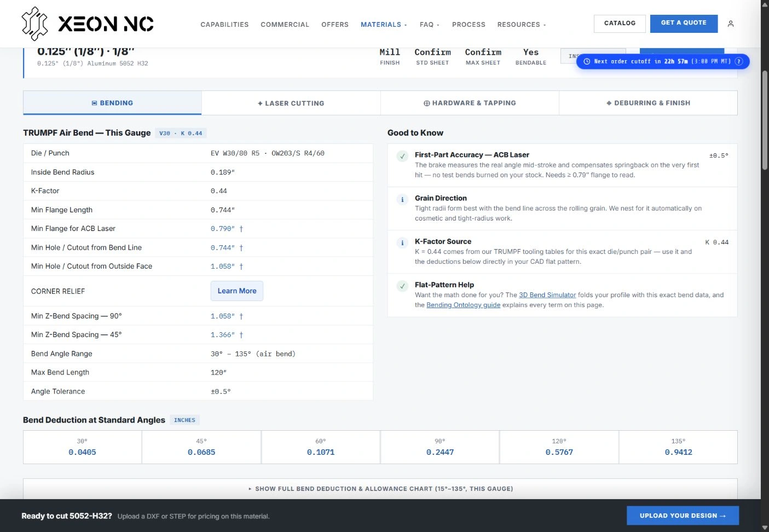Viewport: 769px width, 532px height.
Task: Click the help question mark in cutoff banner
Action: point(739,61)
